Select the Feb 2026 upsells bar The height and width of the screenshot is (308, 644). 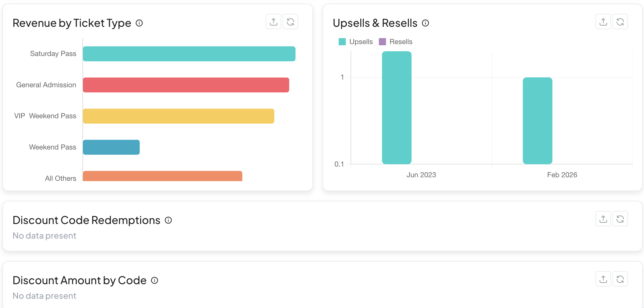coord(537,121)
